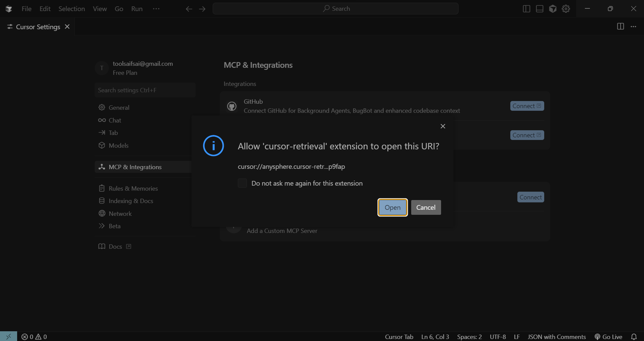Open the Edit menu
This screenshot has height=341, width=644.
(x=45, y=9)
